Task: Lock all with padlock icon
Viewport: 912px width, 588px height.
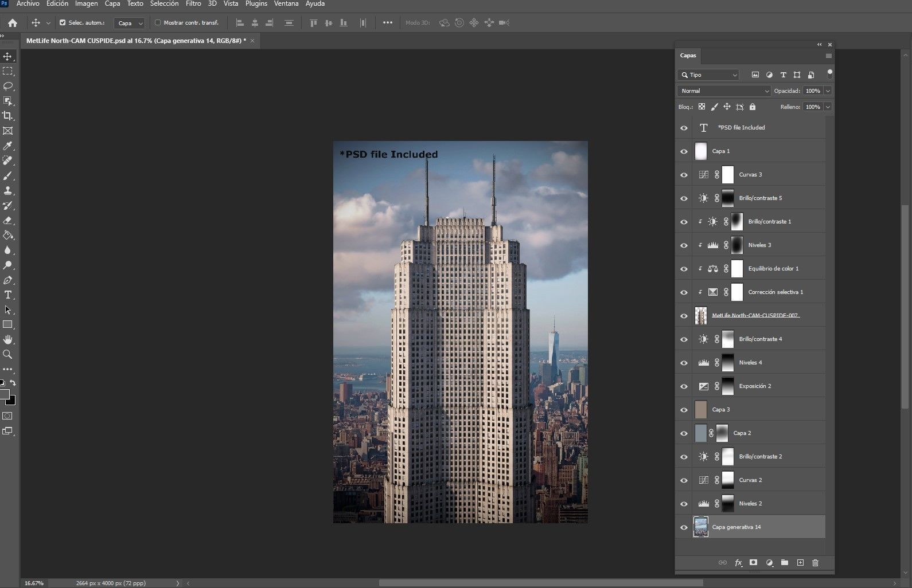Action: [x=753, y=107]
